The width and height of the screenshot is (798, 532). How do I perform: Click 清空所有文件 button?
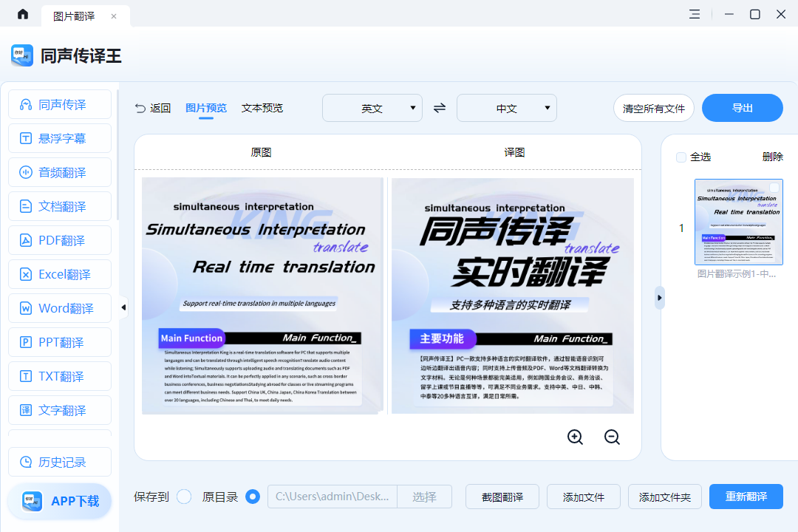653,108
